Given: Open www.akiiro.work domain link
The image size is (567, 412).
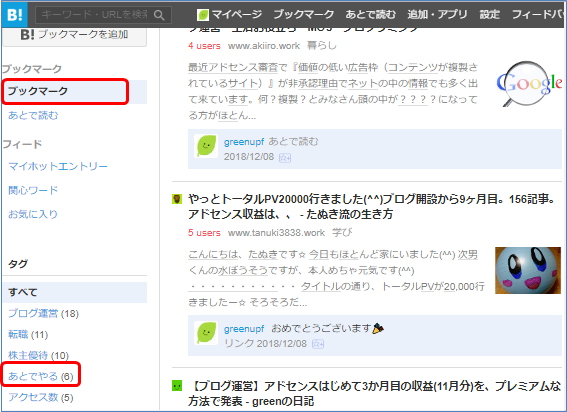Looking at the screenshot, I should pos(264,46).
